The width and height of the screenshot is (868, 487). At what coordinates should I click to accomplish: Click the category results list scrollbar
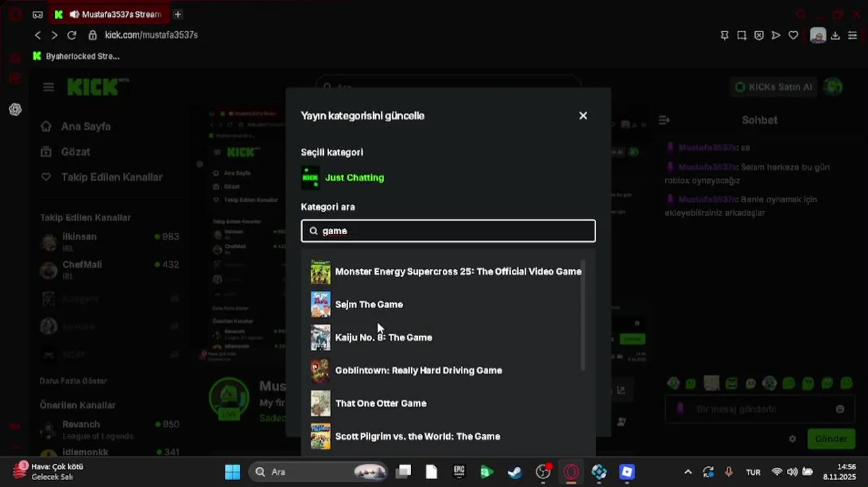click(583, 315)
